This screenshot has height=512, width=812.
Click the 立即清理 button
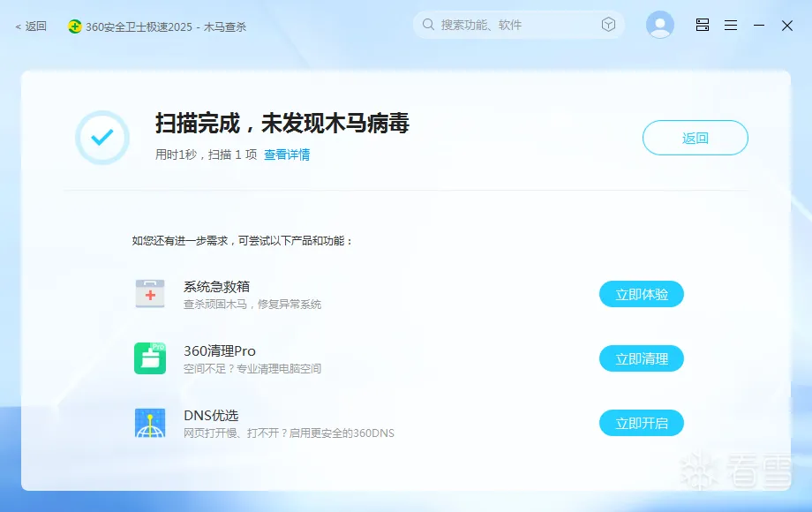(x=642, y=358)
